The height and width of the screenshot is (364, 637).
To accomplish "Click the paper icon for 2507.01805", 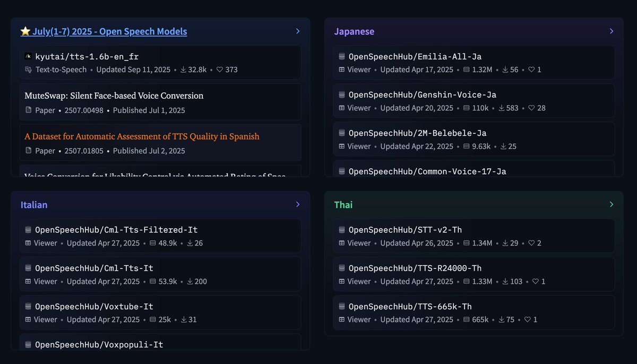I will pos(29,151).
